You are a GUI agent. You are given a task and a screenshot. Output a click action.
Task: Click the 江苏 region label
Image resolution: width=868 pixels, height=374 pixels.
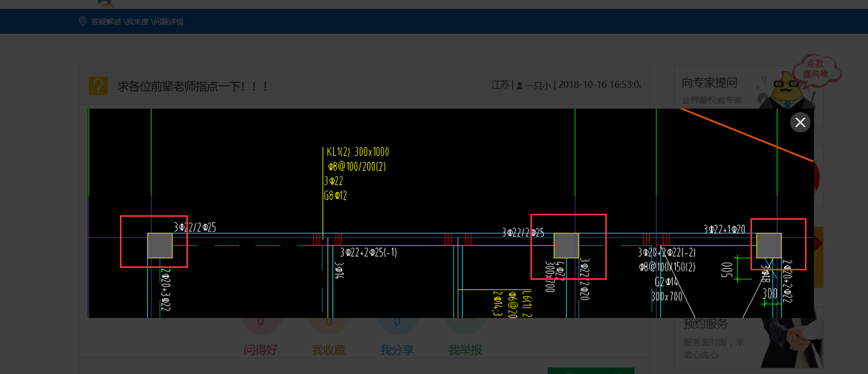500,85
